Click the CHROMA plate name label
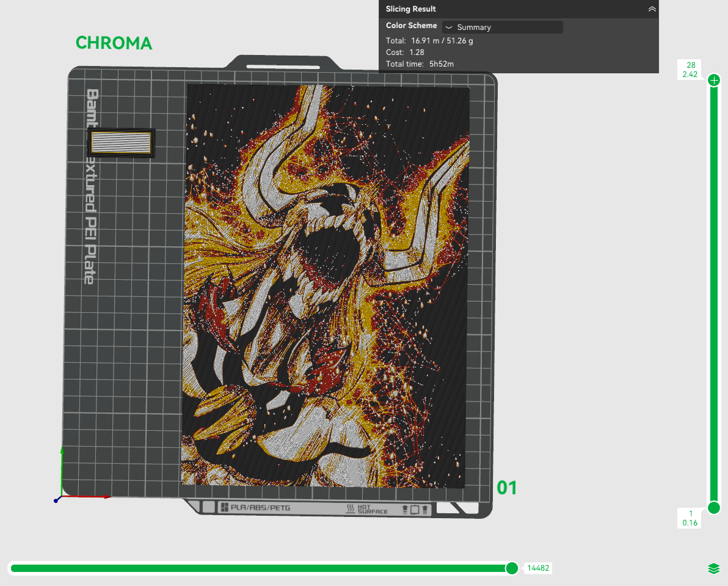The height and width of the screenshot is (586, 728). (x=114, y=43)
